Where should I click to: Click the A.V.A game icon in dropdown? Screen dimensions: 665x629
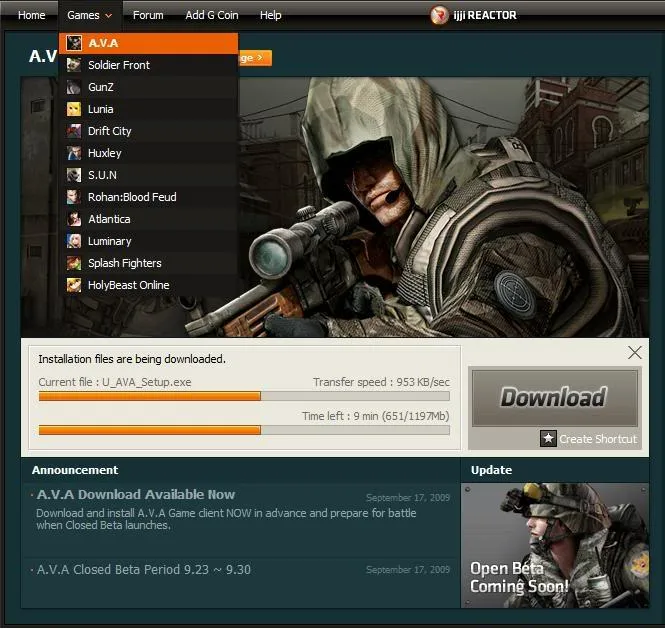(x=74, y=43)
